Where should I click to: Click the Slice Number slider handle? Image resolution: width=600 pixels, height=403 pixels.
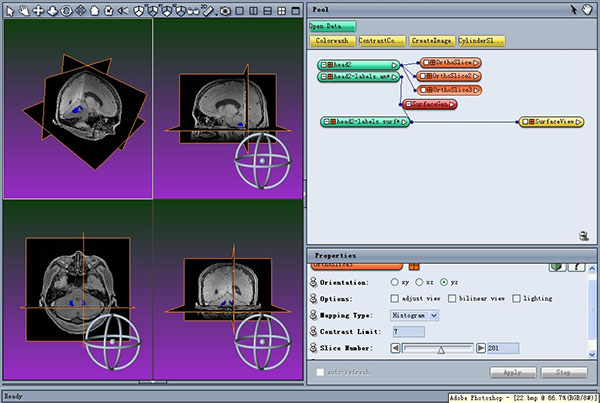(x=441, y=350)
